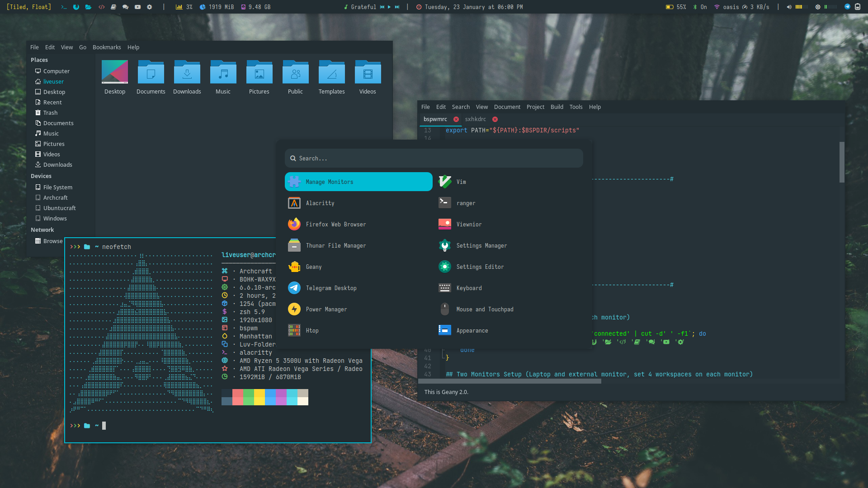Select Htop in the launcher
This screenshot has height=488, width=868.
pyautogui.click(x=312, y=331)
